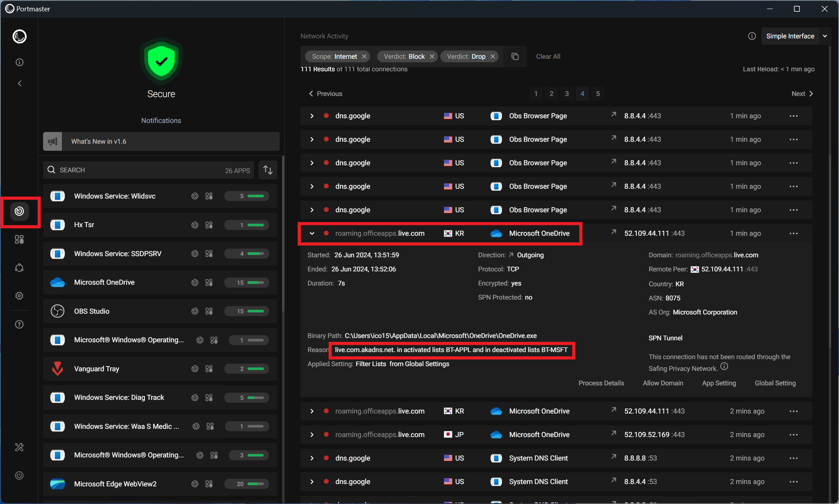Expand the JP roaming.officeapps.live.com connection

pos(312,435)
